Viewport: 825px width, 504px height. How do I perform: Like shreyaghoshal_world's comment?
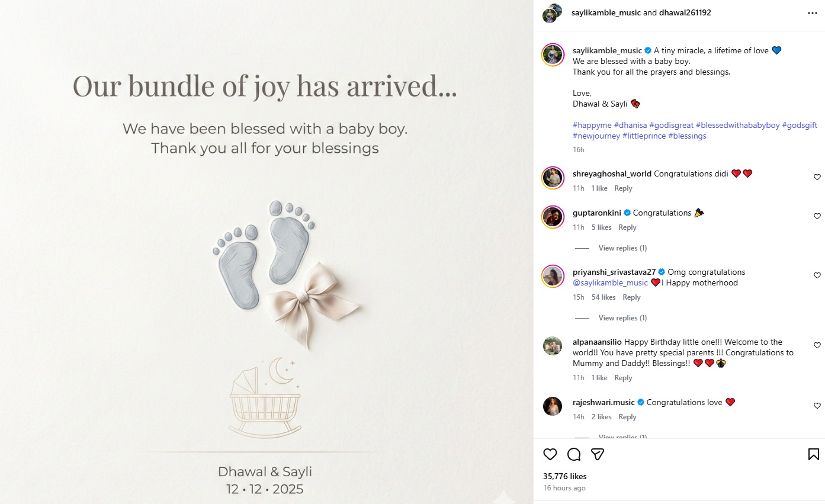pos(817,177)
